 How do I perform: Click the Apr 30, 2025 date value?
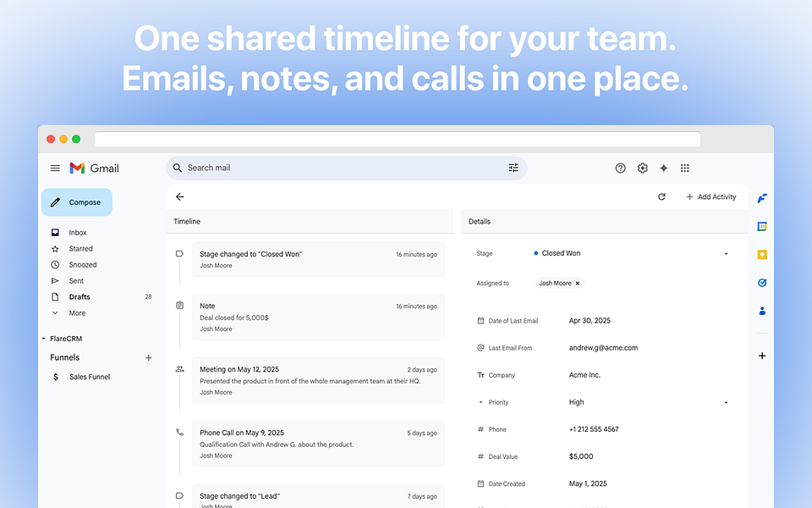click(590, 321)
